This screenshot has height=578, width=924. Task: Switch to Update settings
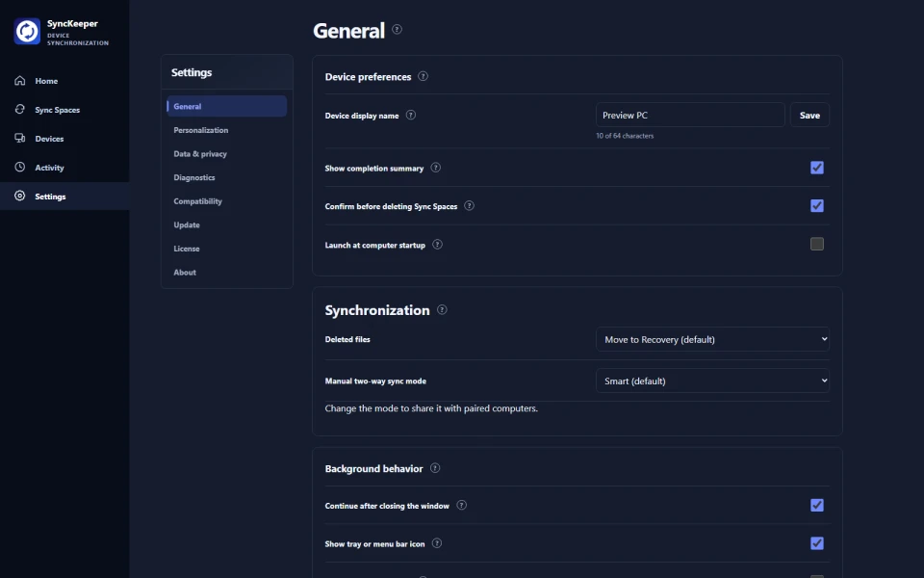[227, 224]
